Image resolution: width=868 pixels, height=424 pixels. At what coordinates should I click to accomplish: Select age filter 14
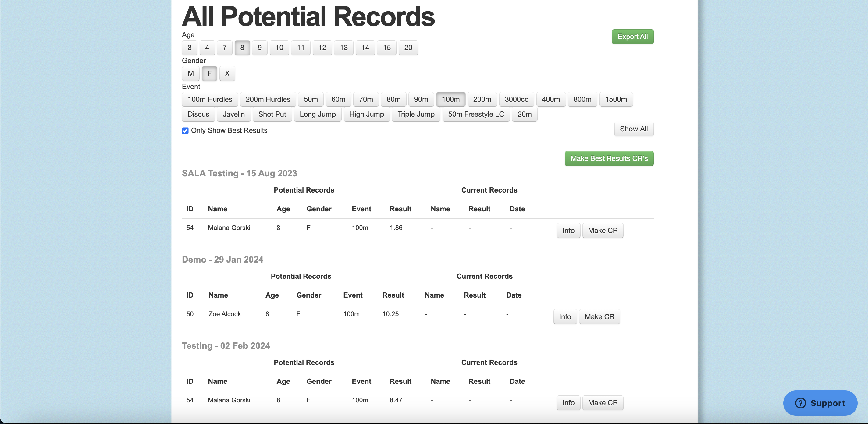365,48
